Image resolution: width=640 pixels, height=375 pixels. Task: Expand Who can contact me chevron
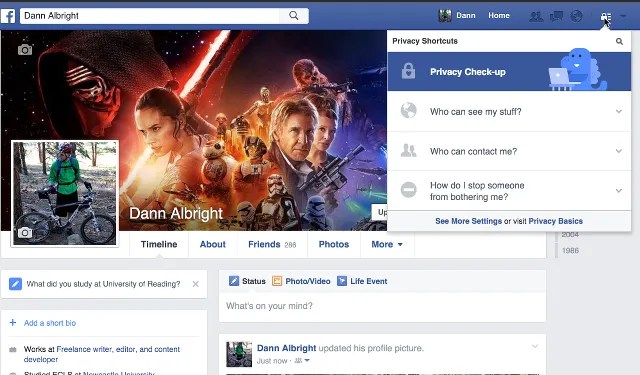[x=619, y=151]
